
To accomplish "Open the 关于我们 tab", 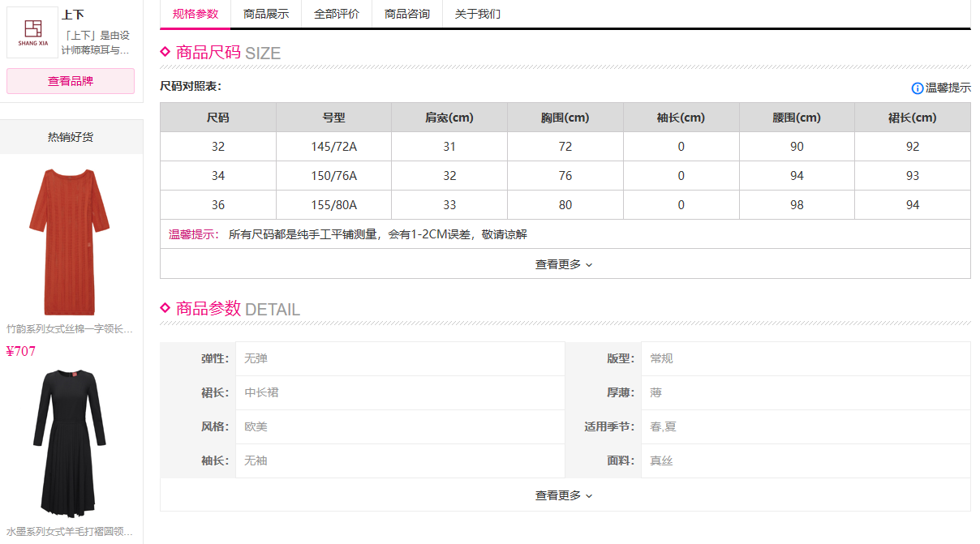I will [x=478, y=14].
